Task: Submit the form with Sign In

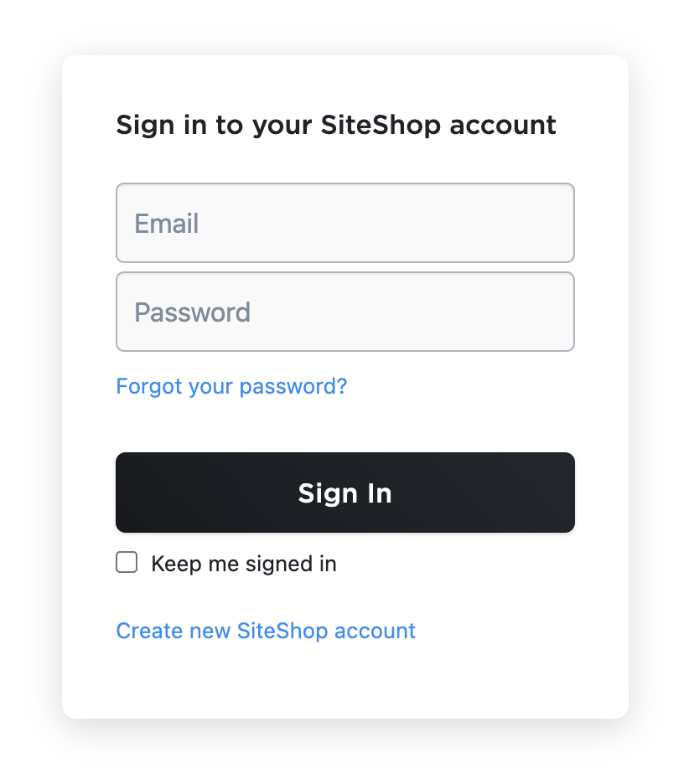Action: [345, 493]
